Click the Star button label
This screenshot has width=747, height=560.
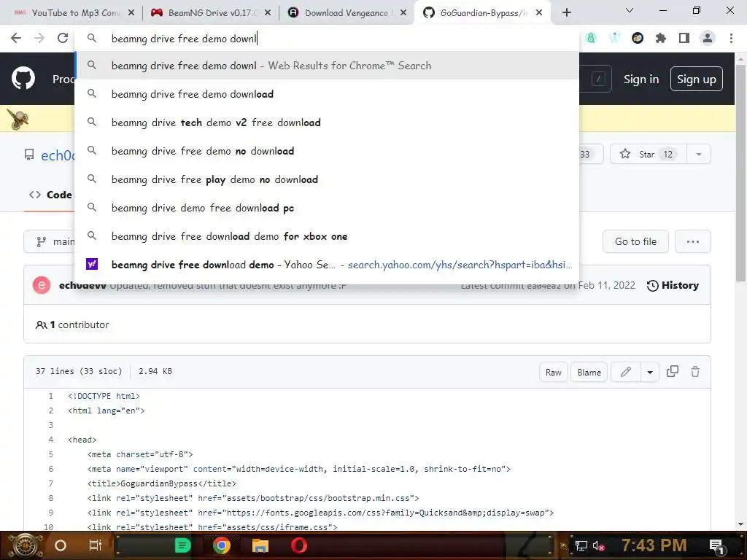pos(646,155)
